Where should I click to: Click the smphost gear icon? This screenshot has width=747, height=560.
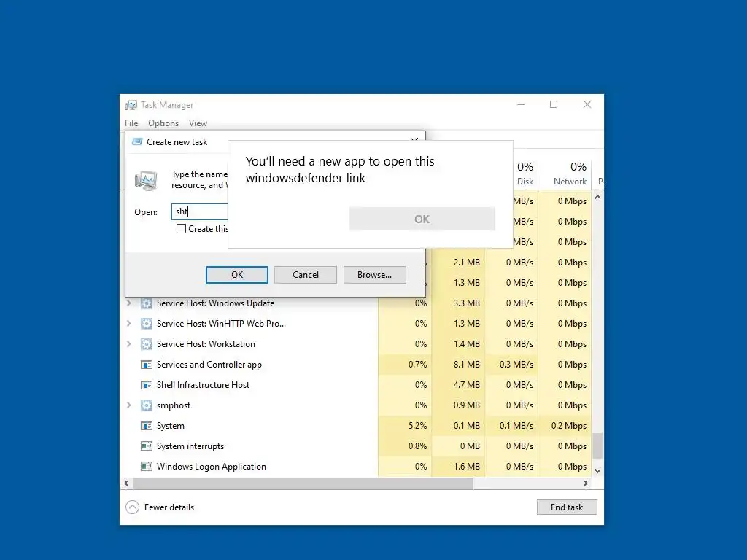tap(146, 405)
